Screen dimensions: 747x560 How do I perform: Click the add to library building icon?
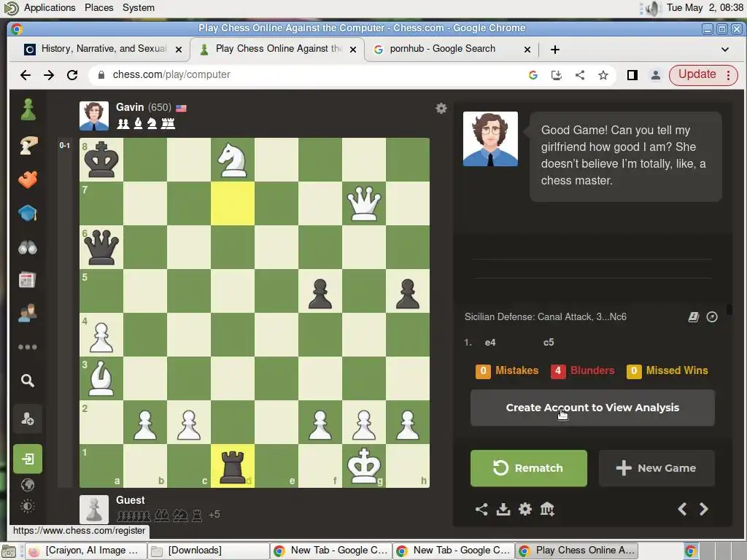pos(547,509)
